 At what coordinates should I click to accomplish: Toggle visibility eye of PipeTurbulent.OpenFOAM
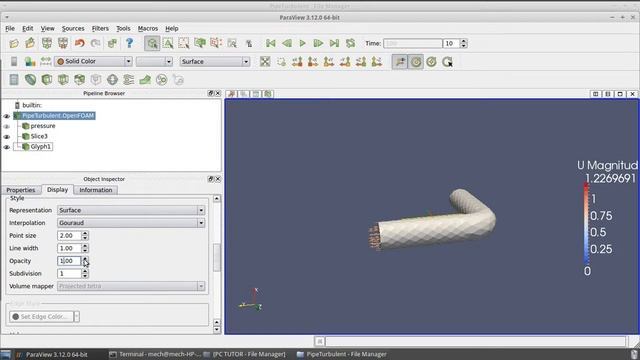tap(7, 116)
